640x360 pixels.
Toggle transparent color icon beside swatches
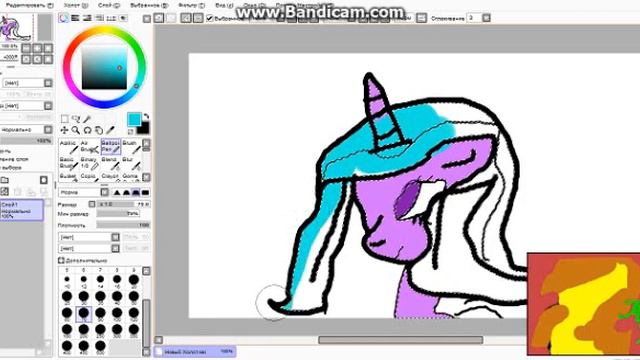click(x=131, y=131)
